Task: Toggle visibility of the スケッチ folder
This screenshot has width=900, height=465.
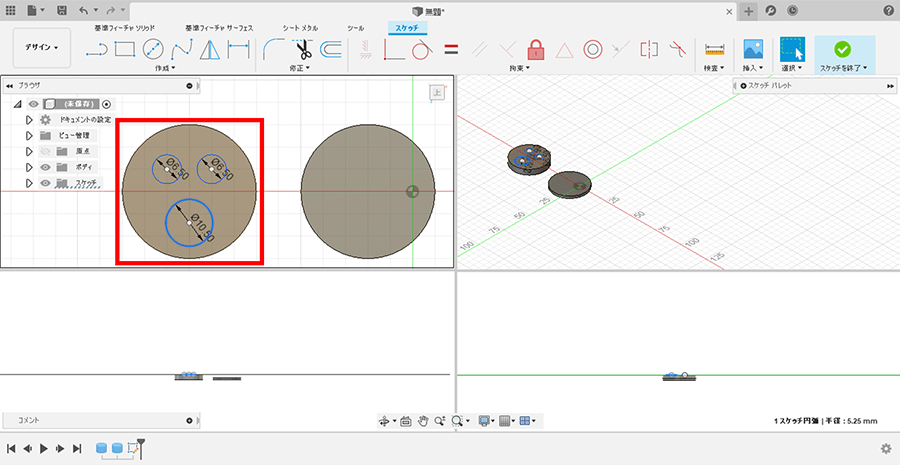Action: (45, 183)
